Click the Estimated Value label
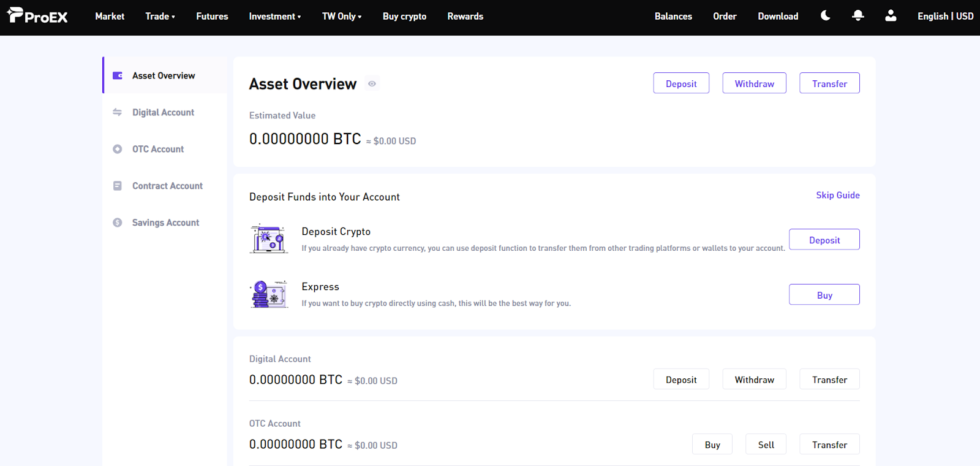The image size is (980, 466). [282, 115]
